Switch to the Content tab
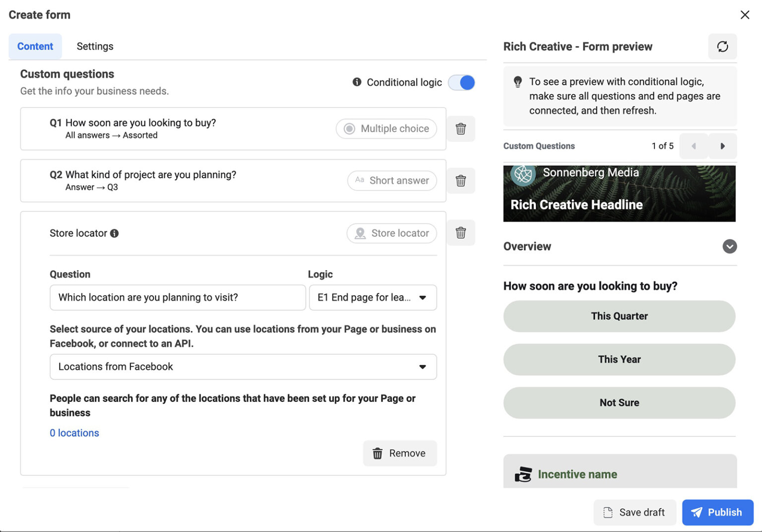Image resolution: width=762 pixels, height=532 pixels. pos(35,46)
